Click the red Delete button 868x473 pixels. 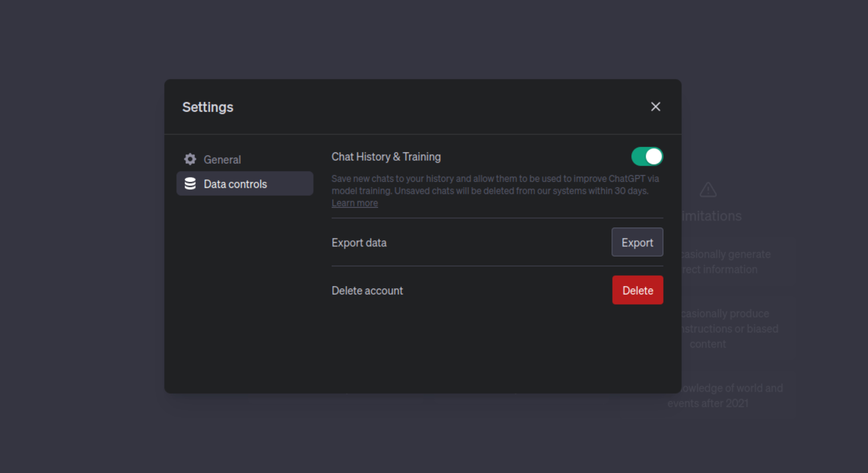[638, 290]
